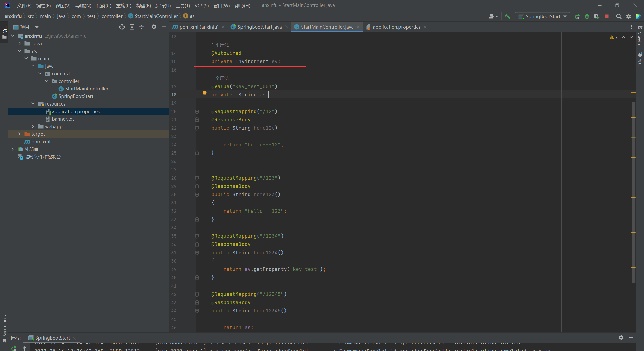Select pom.xml in the project tree

point(41,142)
